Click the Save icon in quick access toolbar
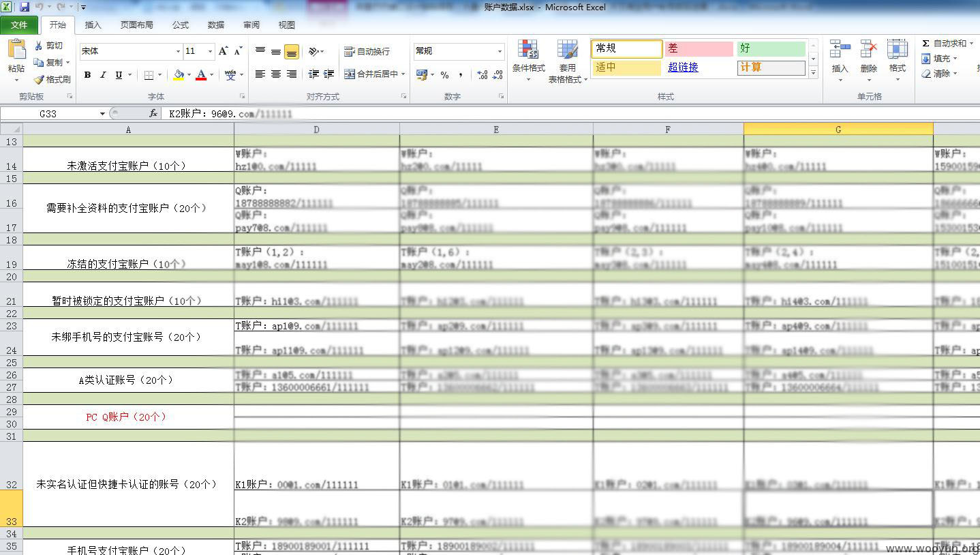The width and height of the screenshot is (980, 555). point(24,7)
